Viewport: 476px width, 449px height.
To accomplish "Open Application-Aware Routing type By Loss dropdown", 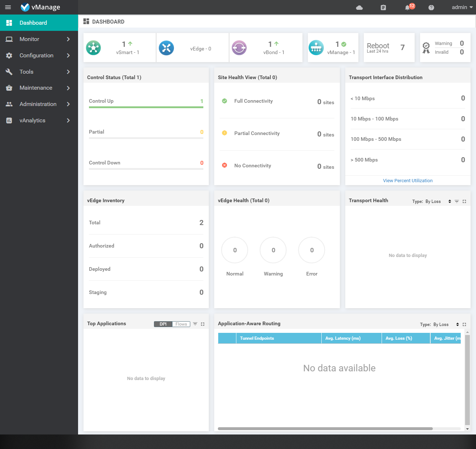I will pyautogui.click(x=446, y=324).
